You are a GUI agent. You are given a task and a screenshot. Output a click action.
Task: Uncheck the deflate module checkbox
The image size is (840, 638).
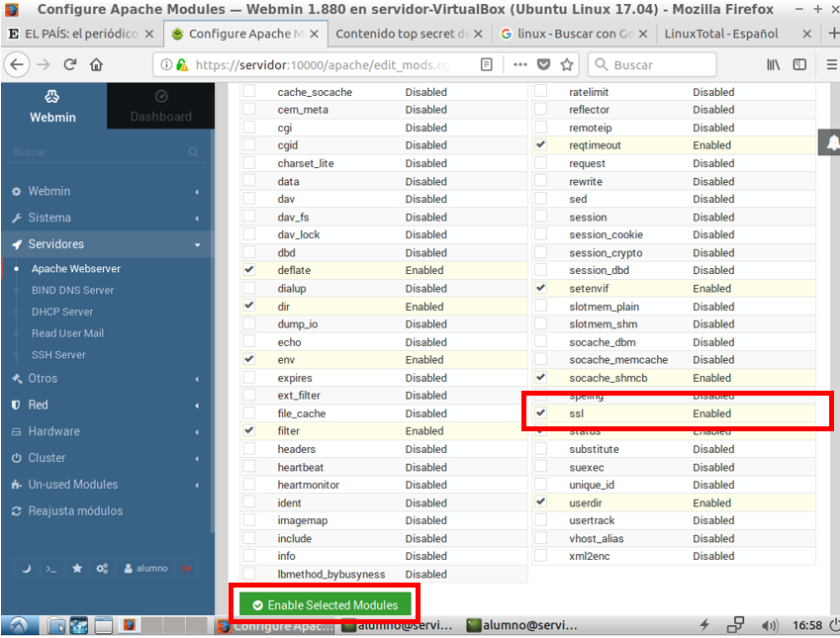point(248,270)
